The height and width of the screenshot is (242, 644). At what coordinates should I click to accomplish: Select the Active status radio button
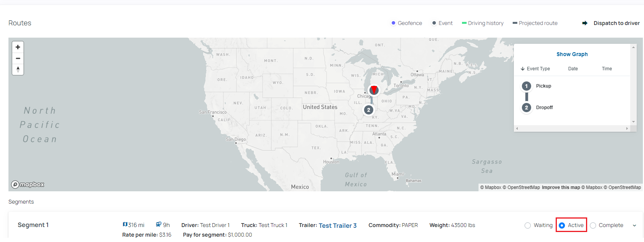(x=562, y=225)
